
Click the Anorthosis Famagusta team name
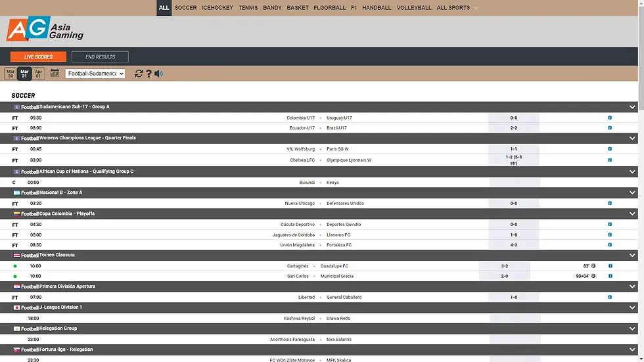pyautogui.click(x=292, y=340)
